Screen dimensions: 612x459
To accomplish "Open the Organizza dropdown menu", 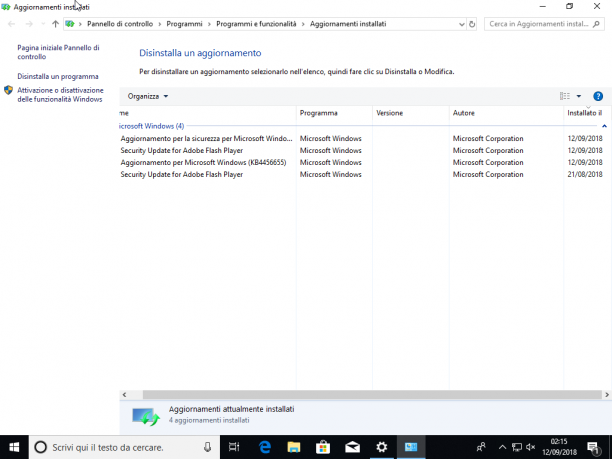I will (148, 96).
